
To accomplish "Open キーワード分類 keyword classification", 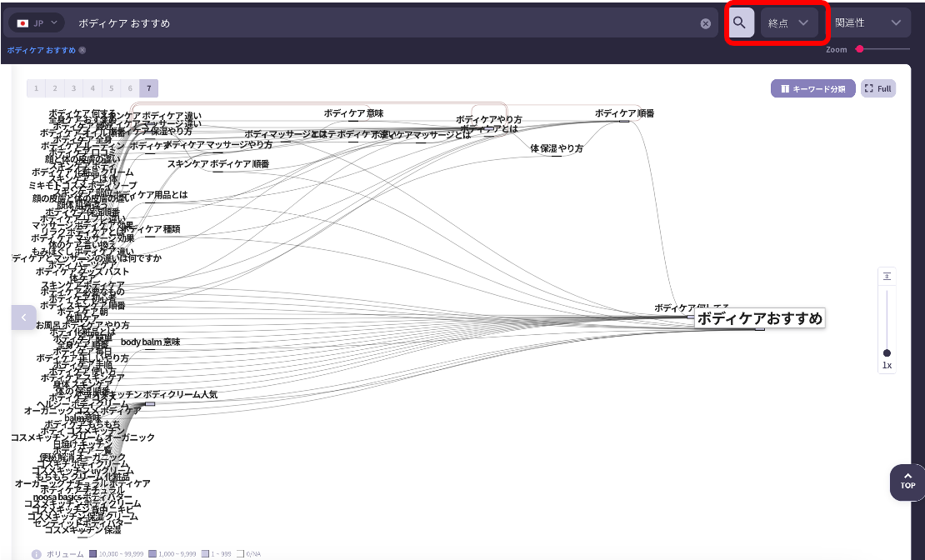I will pyautogui.click(x=812, y=88).
